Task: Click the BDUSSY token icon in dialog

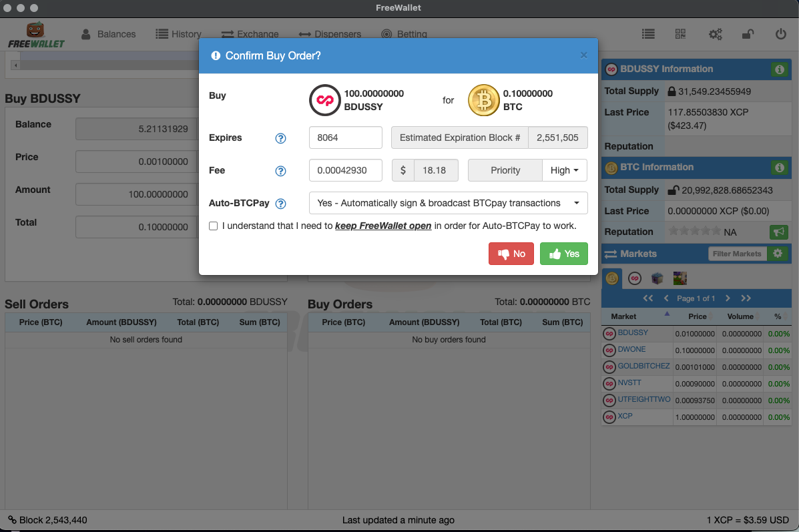Action: point(324,100)
